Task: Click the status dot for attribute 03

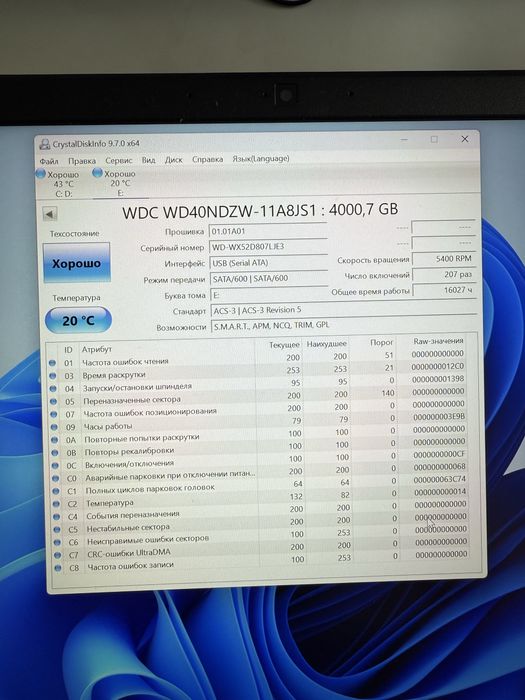Action: click(53, 376)
